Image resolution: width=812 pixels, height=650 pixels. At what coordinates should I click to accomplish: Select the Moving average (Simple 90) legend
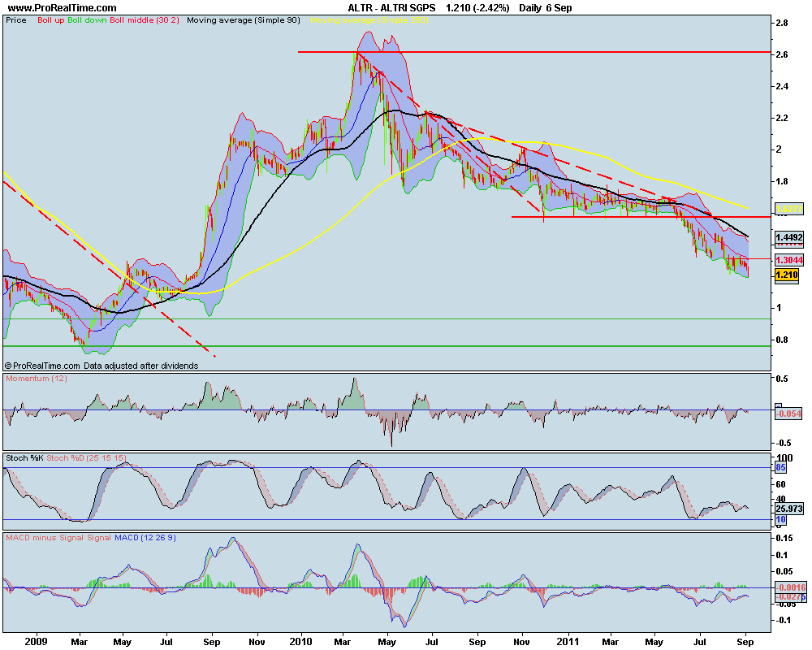tap(244, 20)
